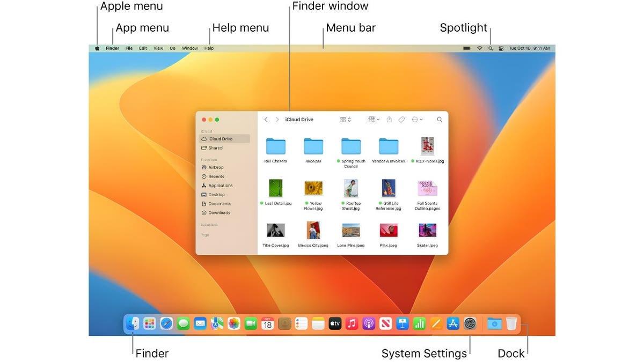
Task: Select the Spring Youth Council folder
Action: [351, 146]
